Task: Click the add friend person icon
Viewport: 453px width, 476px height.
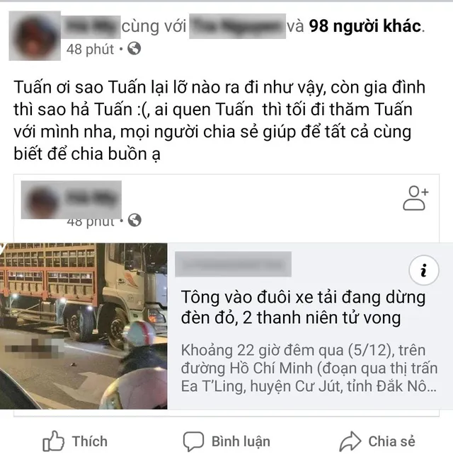Action: pos(415,198)
